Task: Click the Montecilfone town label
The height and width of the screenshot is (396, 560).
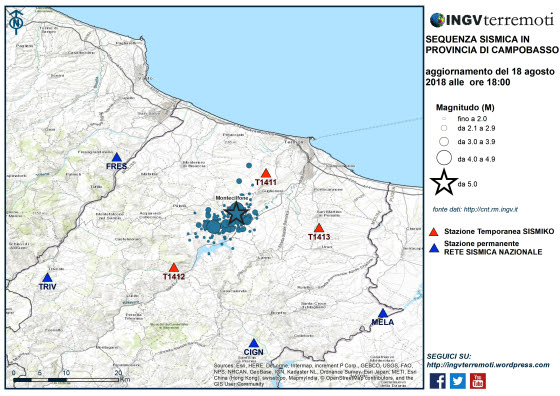Action: point(232,198)
